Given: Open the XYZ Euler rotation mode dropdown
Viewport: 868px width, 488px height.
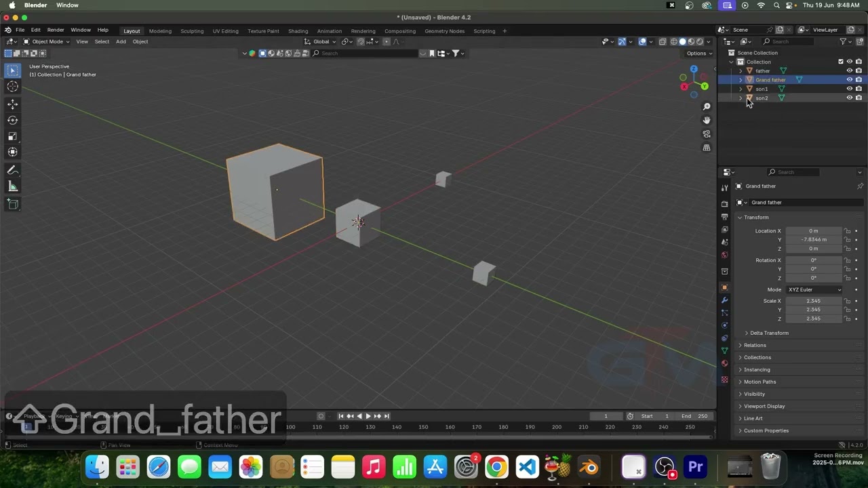Looking at the screenshot, I should (814, 289).
